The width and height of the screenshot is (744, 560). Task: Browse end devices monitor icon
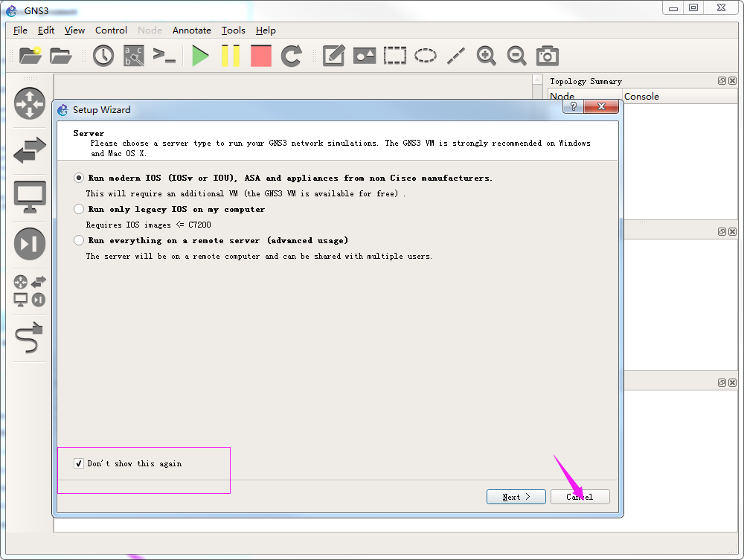[30, 197]
